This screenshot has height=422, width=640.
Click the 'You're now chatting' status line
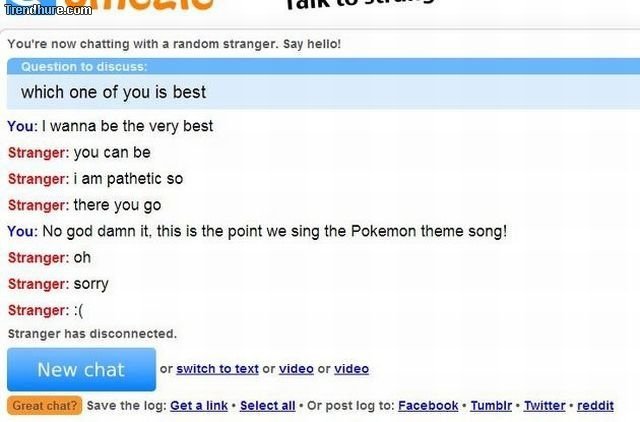[x=174, y=44]
